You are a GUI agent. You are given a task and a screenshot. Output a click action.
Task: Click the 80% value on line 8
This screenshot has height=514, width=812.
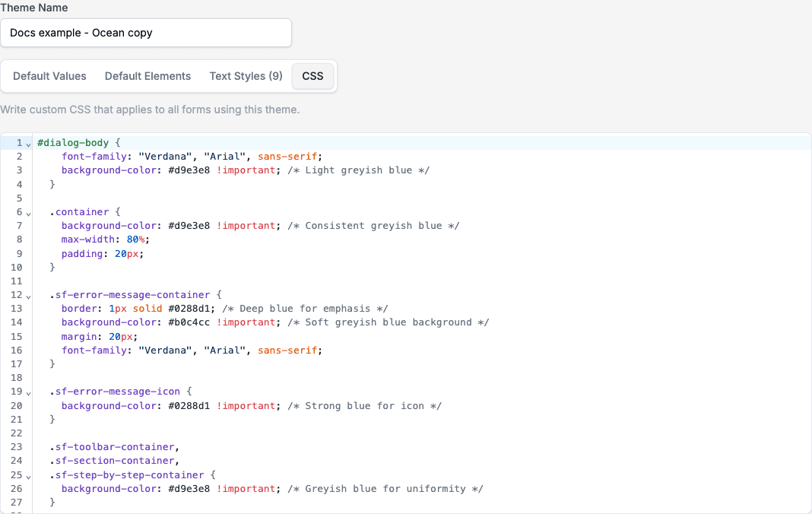[x=135, y=240]
